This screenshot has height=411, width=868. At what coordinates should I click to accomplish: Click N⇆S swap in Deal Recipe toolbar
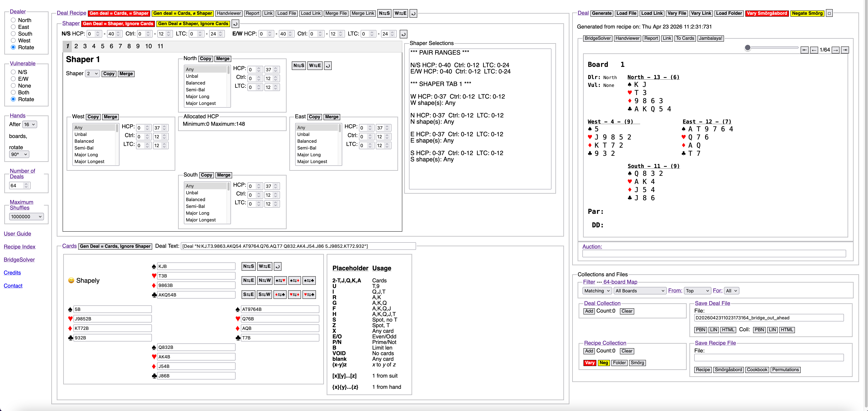tap(384, 13)
